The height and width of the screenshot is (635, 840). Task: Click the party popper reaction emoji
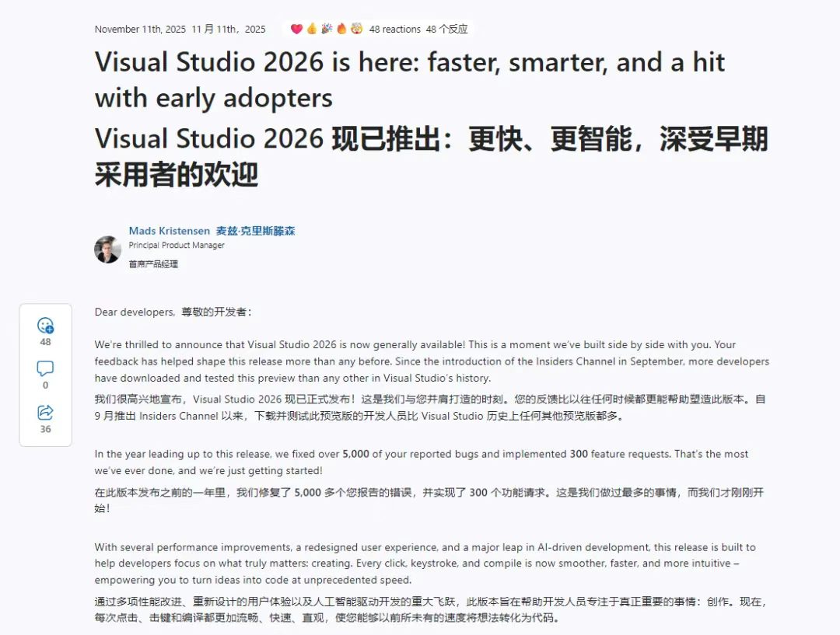326,29
